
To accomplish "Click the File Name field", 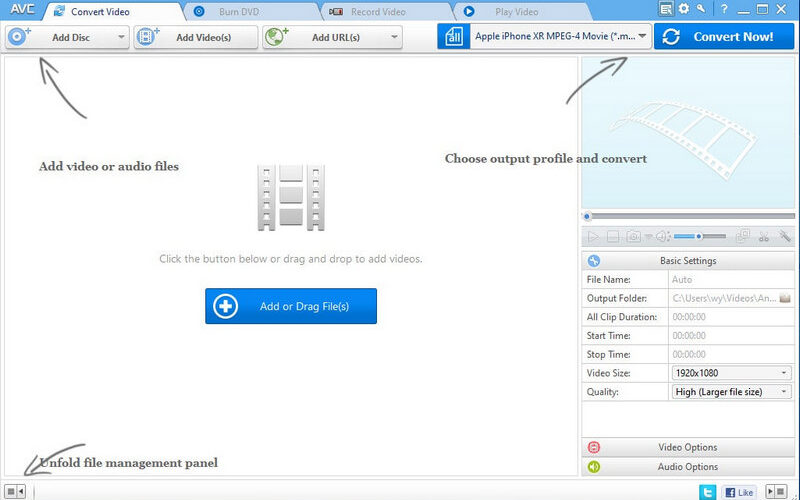I will (x=731, y=280).
